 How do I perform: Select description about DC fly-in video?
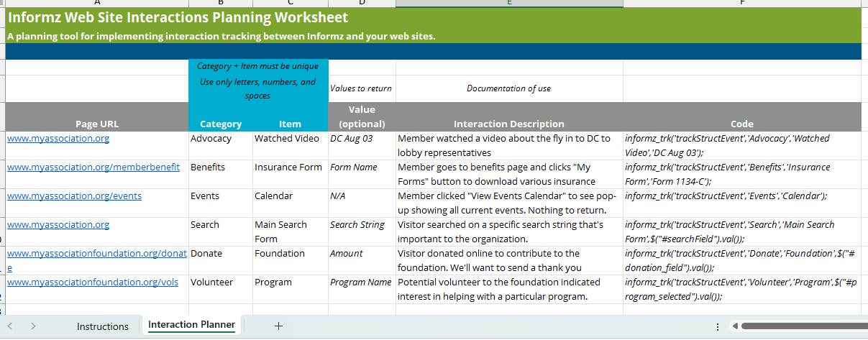[509, 145]
